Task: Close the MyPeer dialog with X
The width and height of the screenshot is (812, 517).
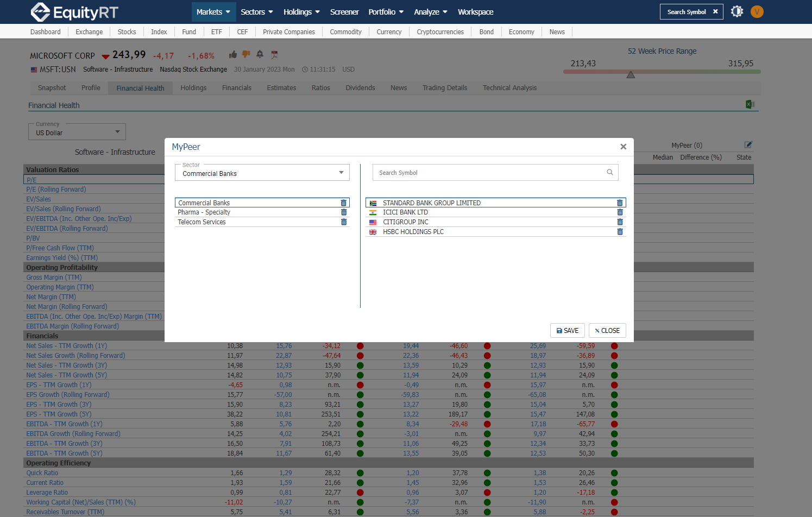Action: coord(623,147)
